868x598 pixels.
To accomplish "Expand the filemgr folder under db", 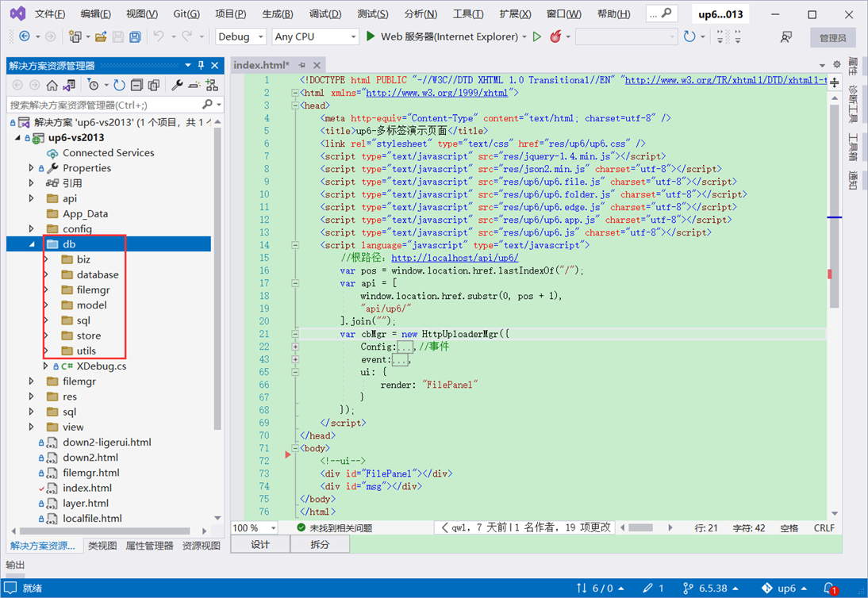I will (x=47, y=289).
